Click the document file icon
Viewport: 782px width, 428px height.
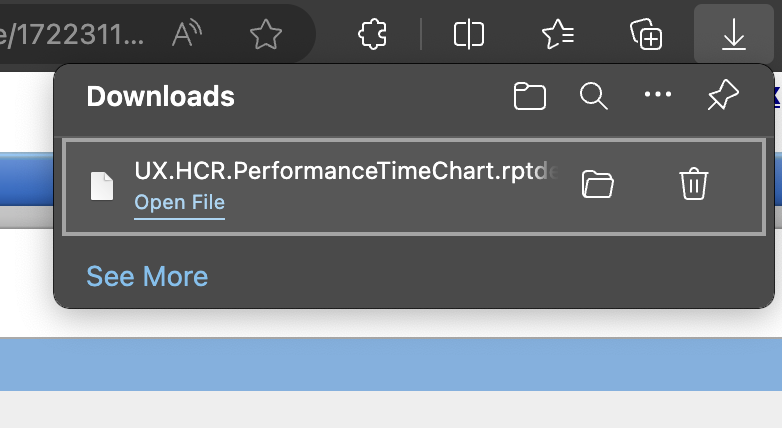coord(102,186)
